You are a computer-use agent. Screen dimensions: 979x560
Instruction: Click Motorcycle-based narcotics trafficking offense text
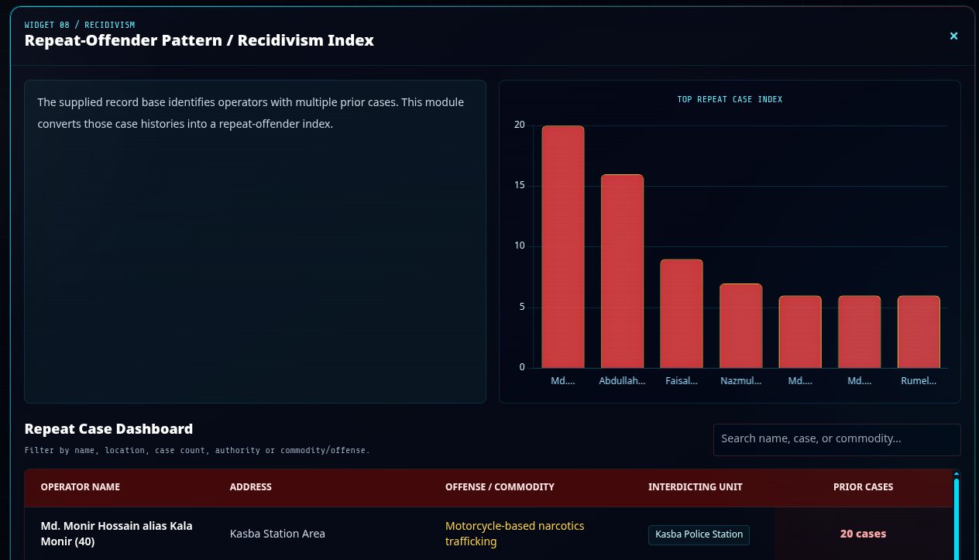[x=514, y=534]
